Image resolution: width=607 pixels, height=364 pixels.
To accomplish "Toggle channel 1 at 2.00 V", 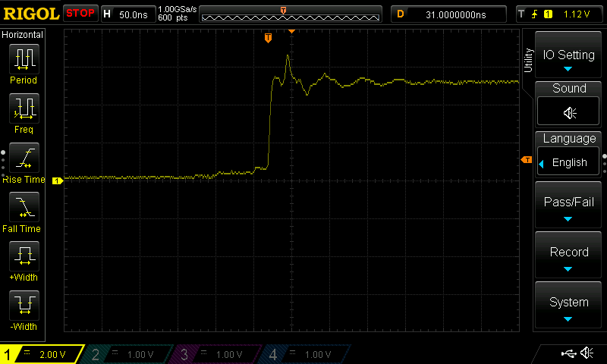I will point(42,354).
